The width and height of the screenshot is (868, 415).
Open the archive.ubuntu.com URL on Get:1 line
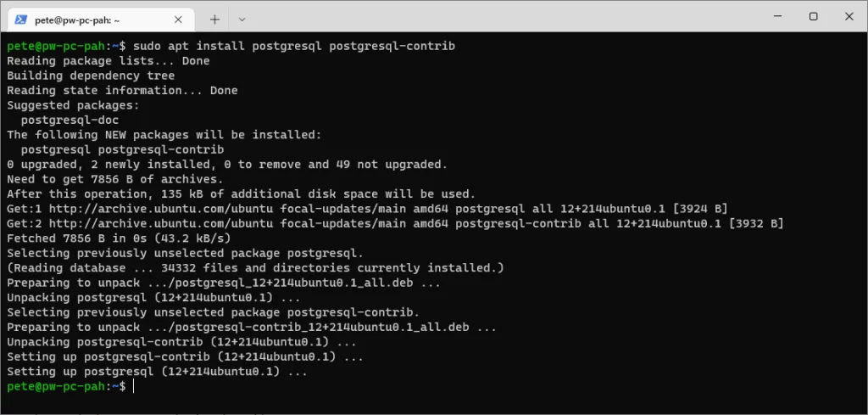tap(161, 209)
